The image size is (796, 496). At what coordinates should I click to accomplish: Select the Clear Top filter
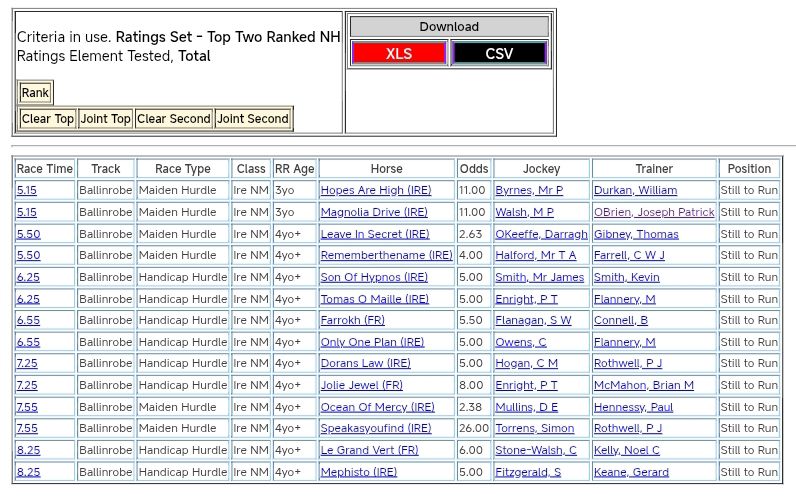48,119
